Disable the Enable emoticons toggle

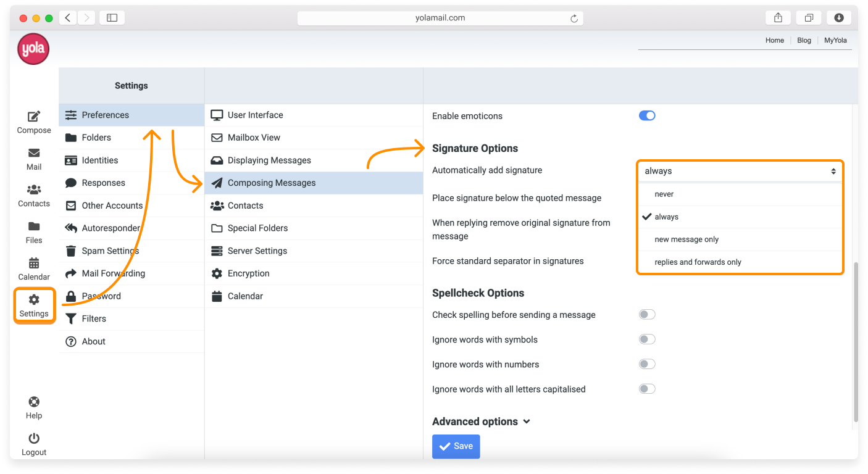646,115
